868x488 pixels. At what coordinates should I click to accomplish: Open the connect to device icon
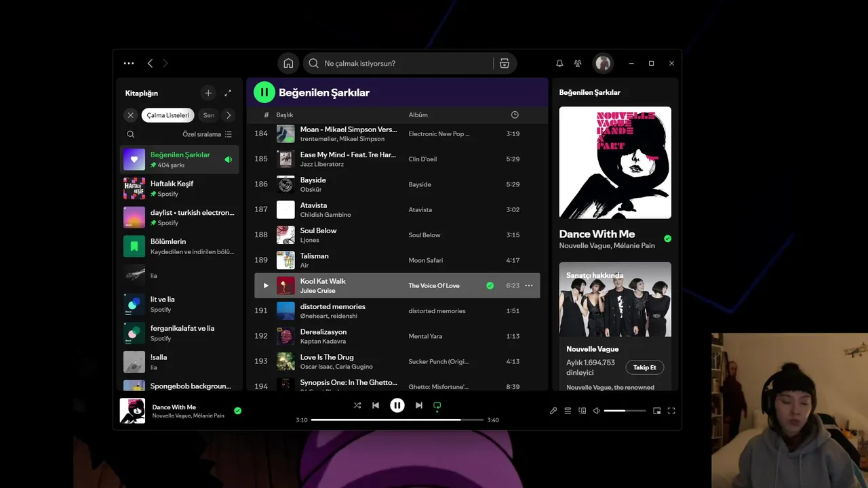coord(582,411)
